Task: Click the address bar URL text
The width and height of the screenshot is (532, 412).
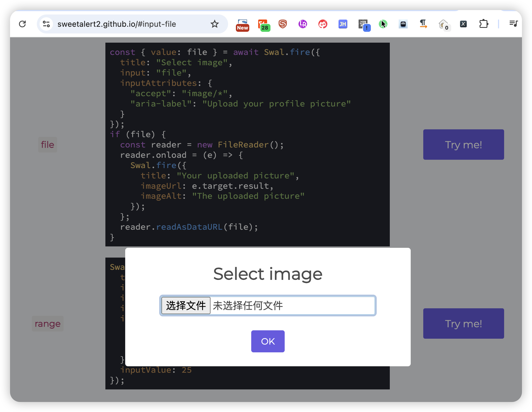Action: [x=117, y=24]
